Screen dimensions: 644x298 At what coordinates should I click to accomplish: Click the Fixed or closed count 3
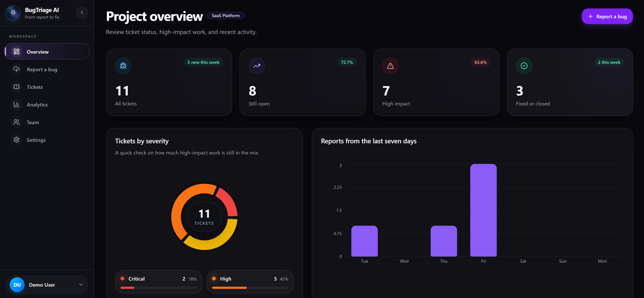pos(520,91)
